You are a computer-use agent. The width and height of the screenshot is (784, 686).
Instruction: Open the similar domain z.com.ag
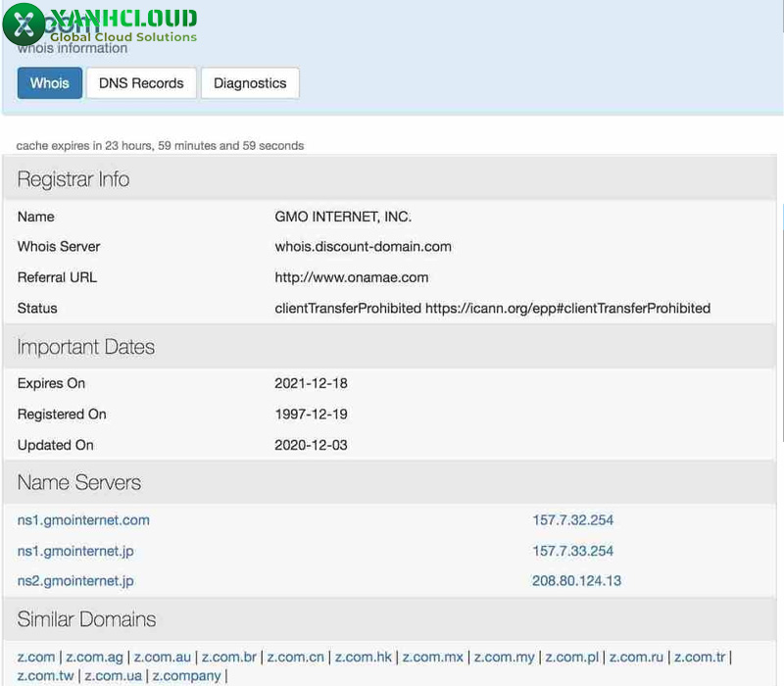pyautogui.click(x=94, y=657)
